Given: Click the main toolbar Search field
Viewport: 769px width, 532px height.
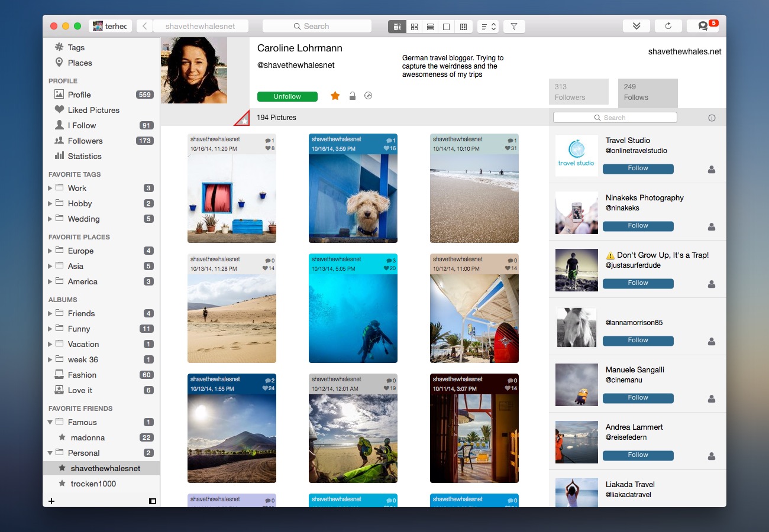Looking at the screenshot, I should point(317,26).
